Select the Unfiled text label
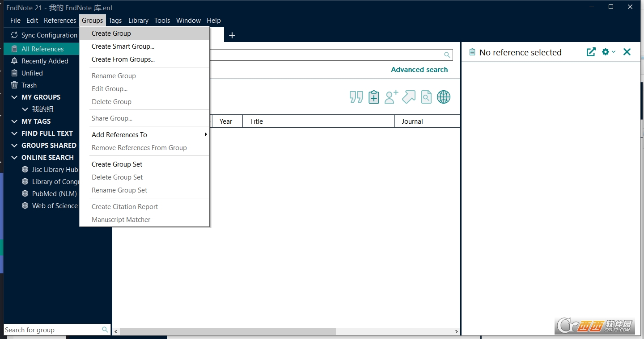Image resolution: width=644 pixels, height=339 pixels. coord(32,73)
